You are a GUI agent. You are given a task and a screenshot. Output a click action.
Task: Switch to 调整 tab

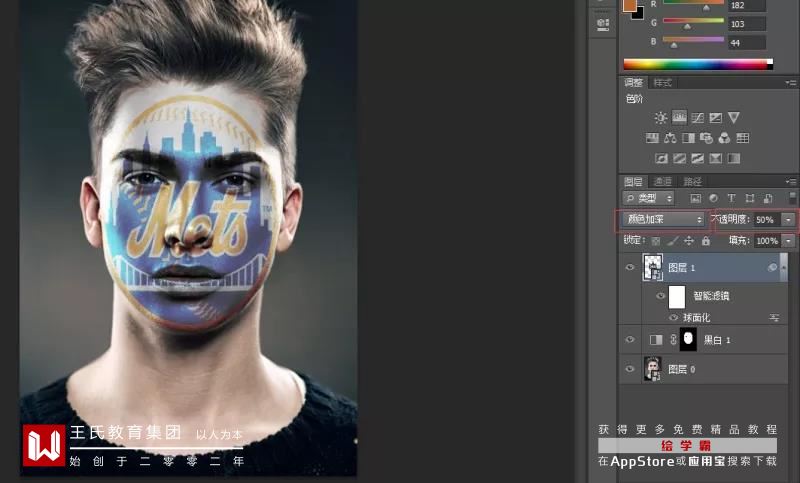(634, 83)
